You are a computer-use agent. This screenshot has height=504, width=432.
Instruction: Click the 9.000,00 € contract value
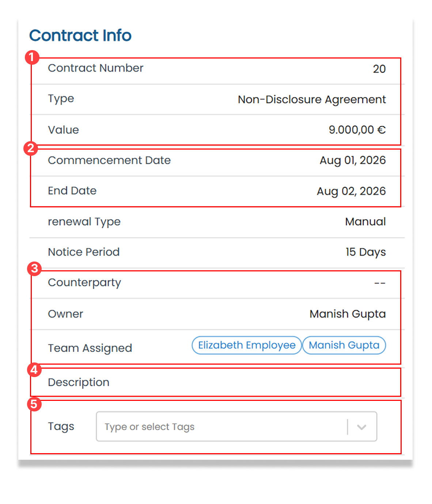coord(357,130)
